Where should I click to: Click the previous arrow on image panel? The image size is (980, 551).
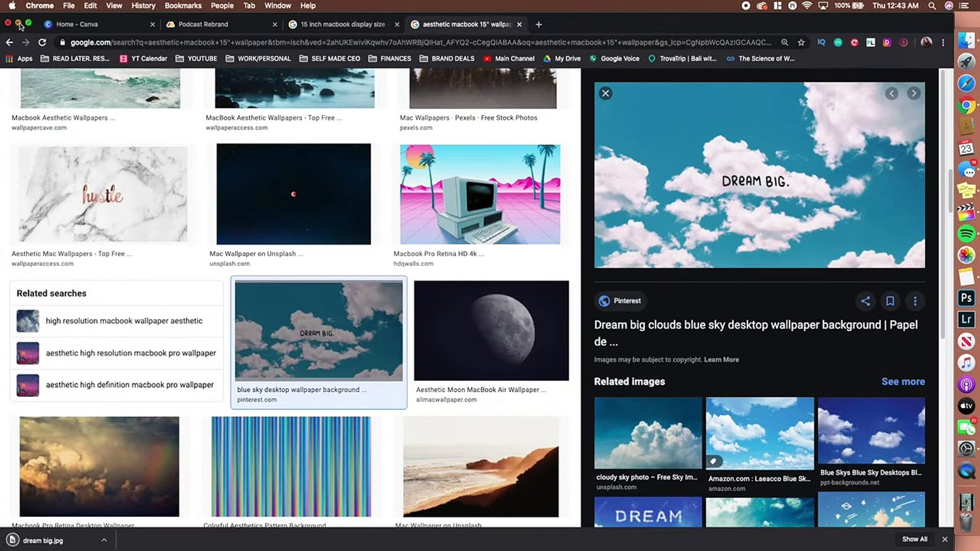click(892, 93)
